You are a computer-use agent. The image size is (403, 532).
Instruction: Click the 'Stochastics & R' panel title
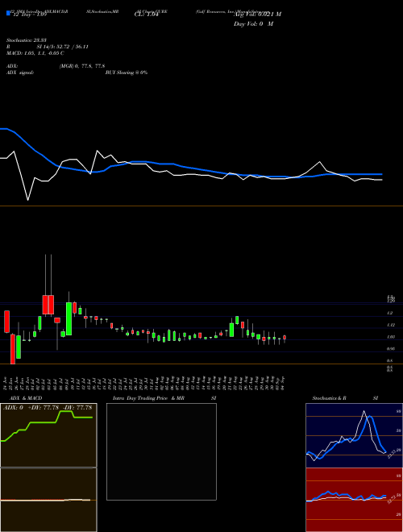[330, 398]
